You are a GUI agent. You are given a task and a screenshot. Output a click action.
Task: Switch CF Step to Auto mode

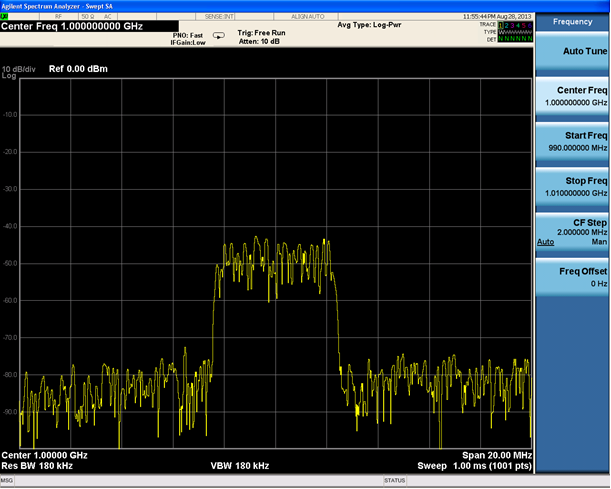(546, 242)
